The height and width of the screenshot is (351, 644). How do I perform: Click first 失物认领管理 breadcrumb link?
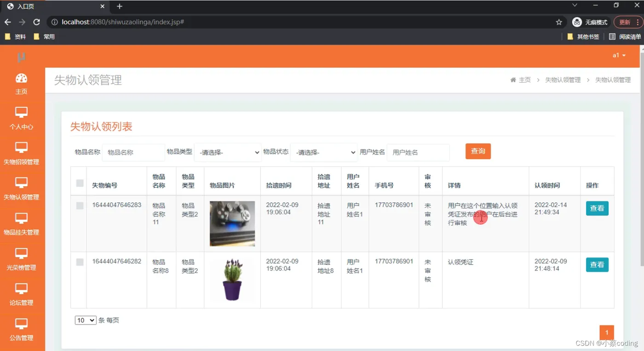[563, 80]
